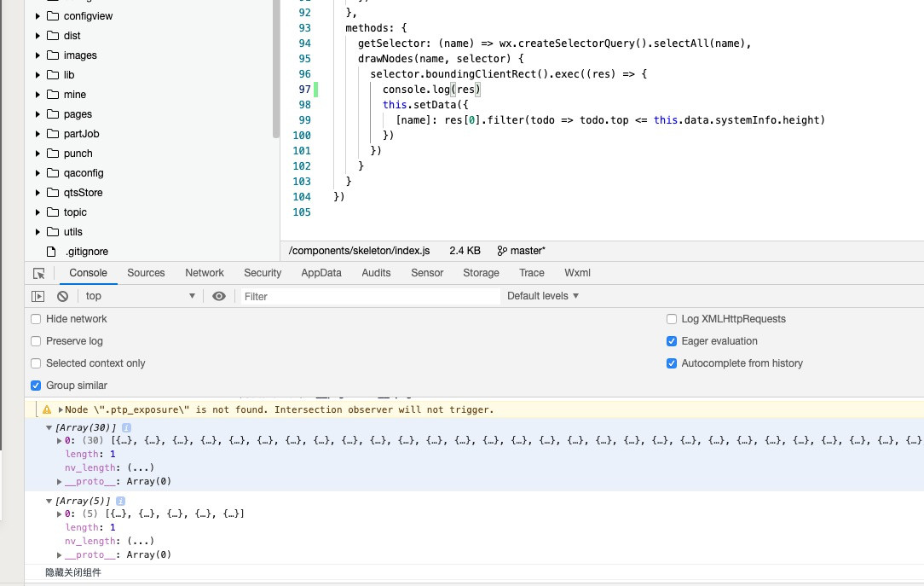Open the Wxml tab
This screenshot has height=586, width=924.
(x=577, y=273)
